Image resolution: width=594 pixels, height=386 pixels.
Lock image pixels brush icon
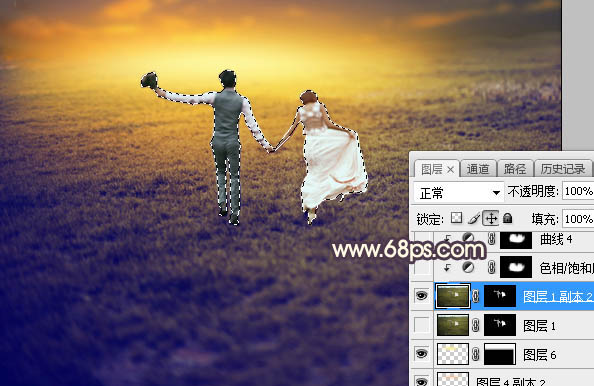(x=474, y=218)
